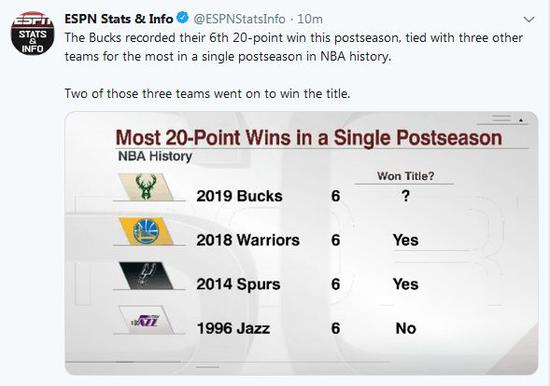Image resolution: width=550 pixels, height=386 pixels.
Task: Click the Won Title? column header
Action: (x=405, y=176)
